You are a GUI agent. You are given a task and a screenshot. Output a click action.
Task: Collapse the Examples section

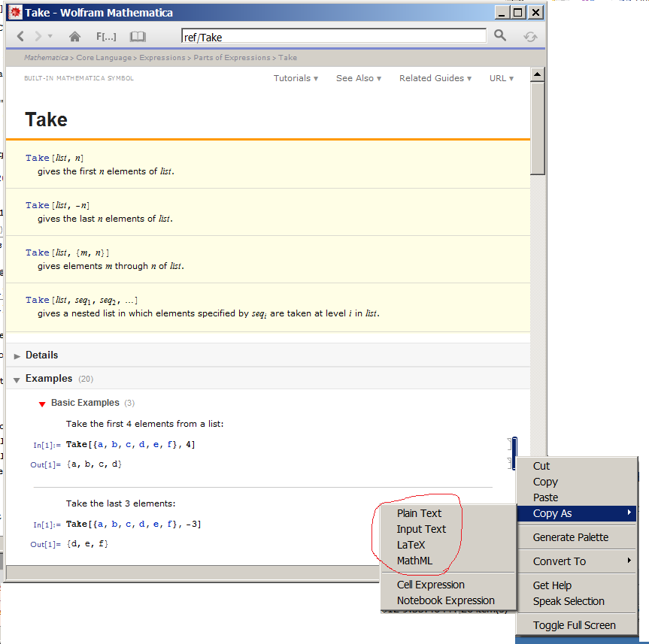click(x=17, y=379)
